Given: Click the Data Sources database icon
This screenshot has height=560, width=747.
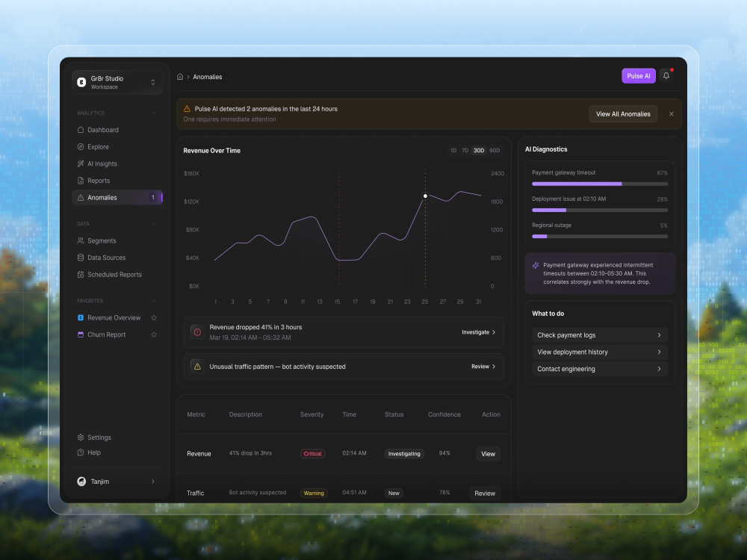Looking at the screenshot, I should point(81,258).
